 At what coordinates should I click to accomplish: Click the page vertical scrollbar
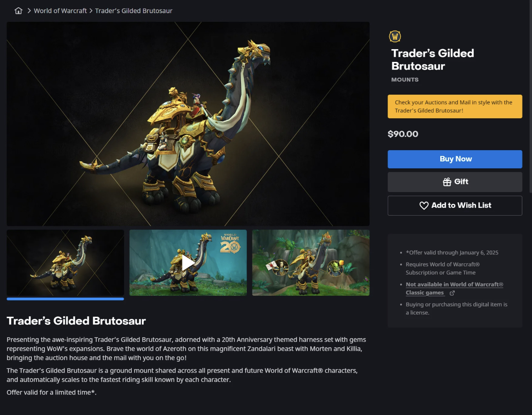click(530, 97)
